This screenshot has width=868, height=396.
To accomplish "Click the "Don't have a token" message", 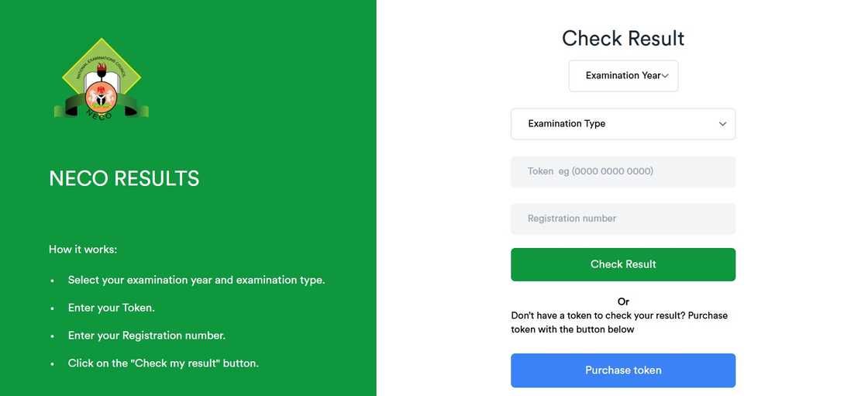I will [x=619, y=322].
